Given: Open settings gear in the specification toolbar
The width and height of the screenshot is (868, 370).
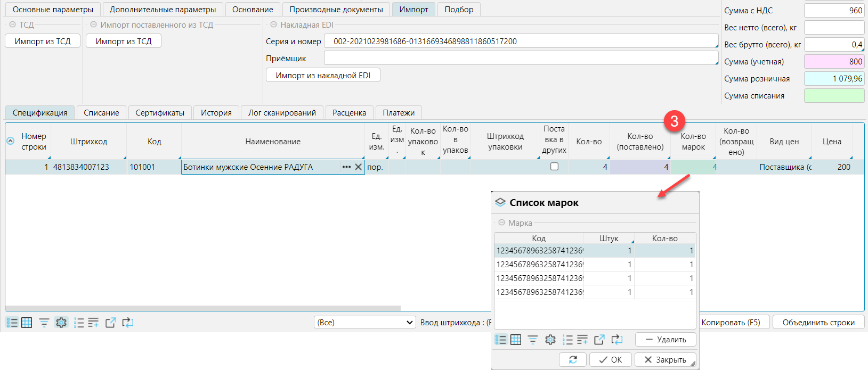Looking at the screenshot, I should tap(61, 323).
